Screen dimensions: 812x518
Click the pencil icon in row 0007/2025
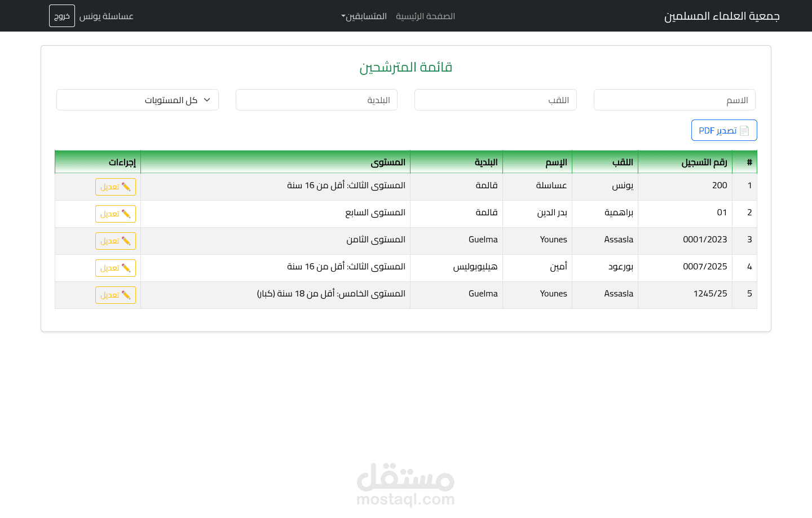pos(126,268)
